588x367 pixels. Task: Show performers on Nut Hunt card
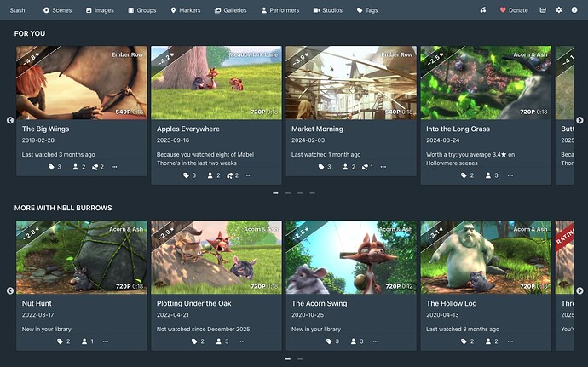coord(88,341)
